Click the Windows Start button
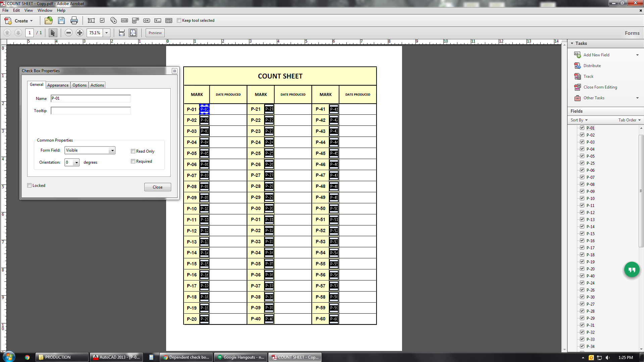The height and width of the screenshot is (362, 644). tap(9, 357)
